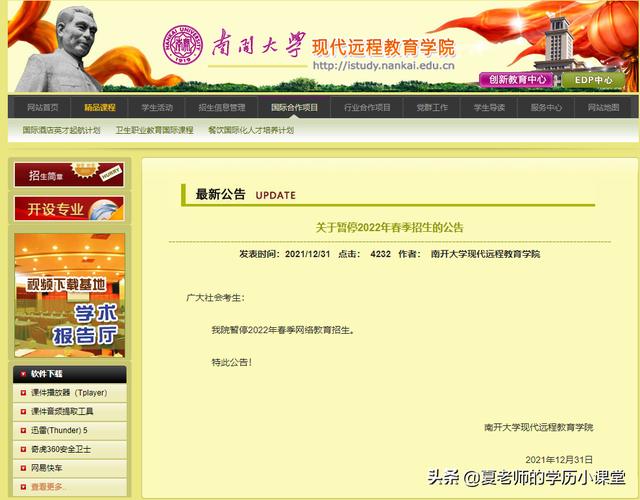
Task: Click the 招生简章 red banner
Action: [x=69, y=175]
